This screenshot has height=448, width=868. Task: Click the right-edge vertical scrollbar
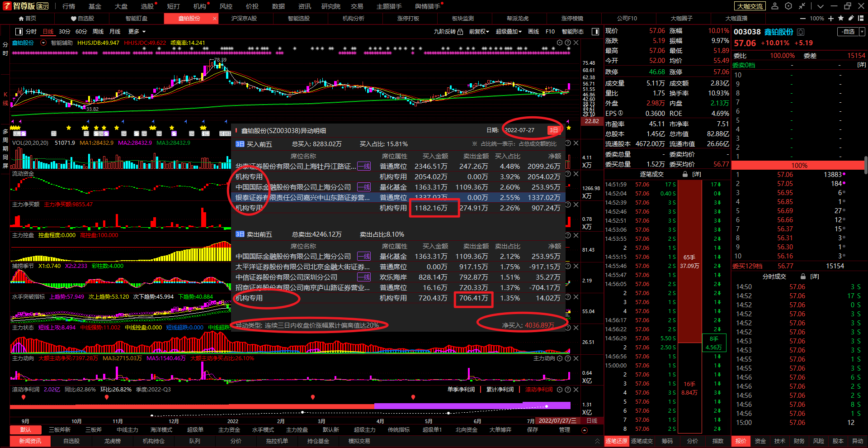[866, 165]
